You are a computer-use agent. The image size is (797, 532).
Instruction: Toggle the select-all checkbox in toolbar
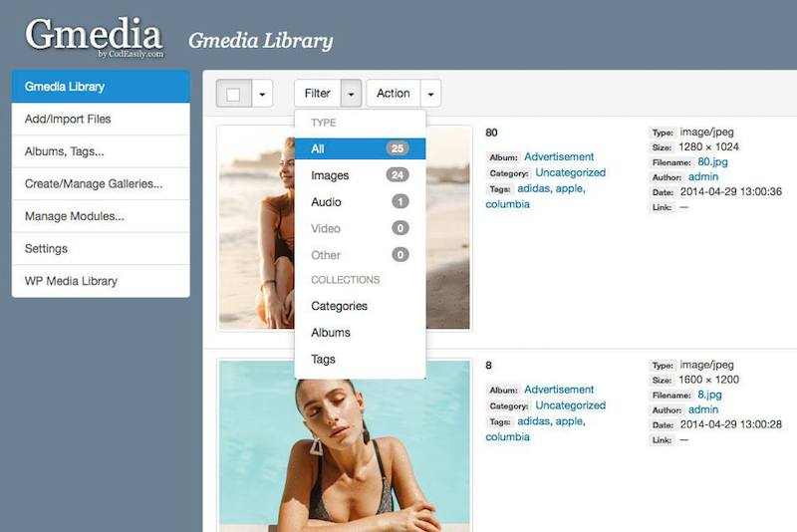coord(234,94)
